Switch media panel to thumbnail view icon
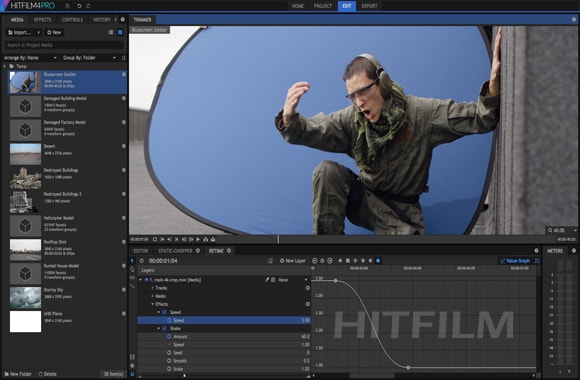The width and height of the screenshot is (580, 380). pyautogui.click(x=120, y=33)
